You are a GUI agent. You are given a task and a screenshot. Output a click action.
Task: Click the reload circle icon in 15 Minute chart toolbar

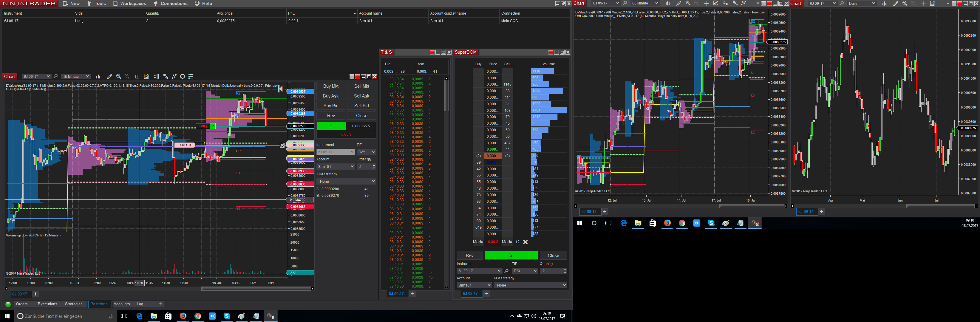[183, 76]
